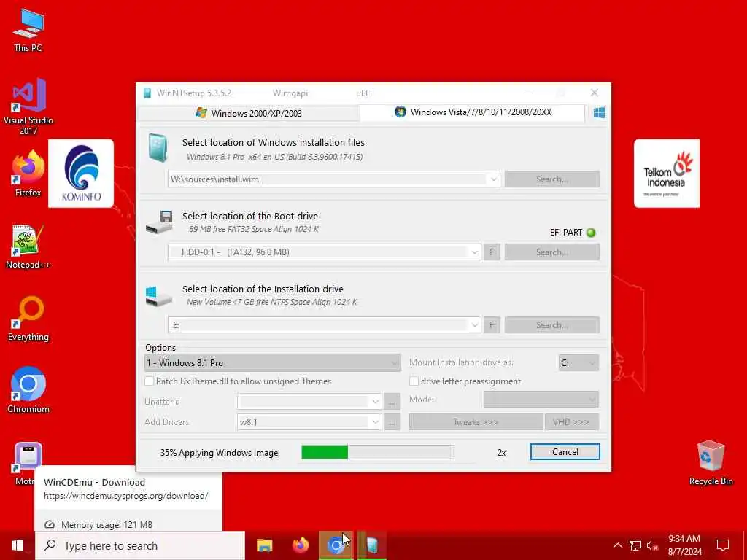The image size is (747, 560).
Task: Click F button next to boot drive
Action: click(492, 252)
